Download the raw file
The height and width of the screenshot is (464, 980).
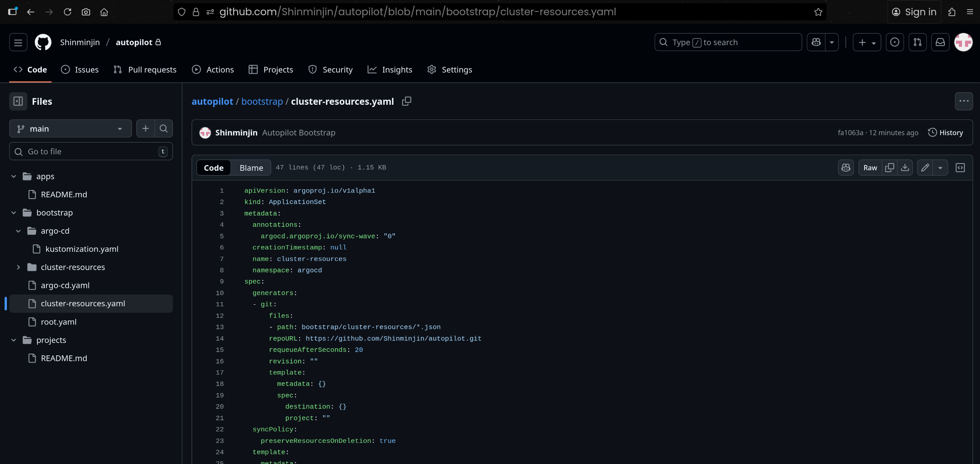click(x=905, y=168)
